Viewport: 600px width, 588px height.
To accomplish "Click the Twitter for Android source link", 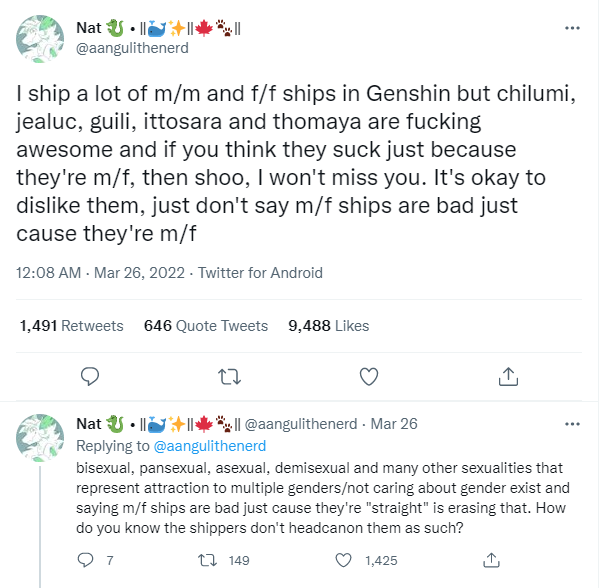I will 260,272.
